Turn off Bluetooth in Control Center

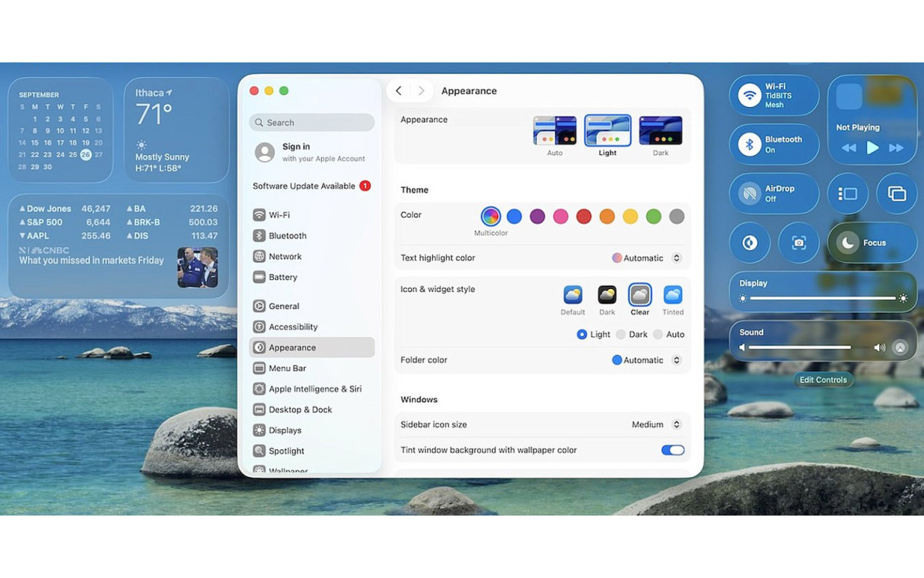tap(774, 144)
